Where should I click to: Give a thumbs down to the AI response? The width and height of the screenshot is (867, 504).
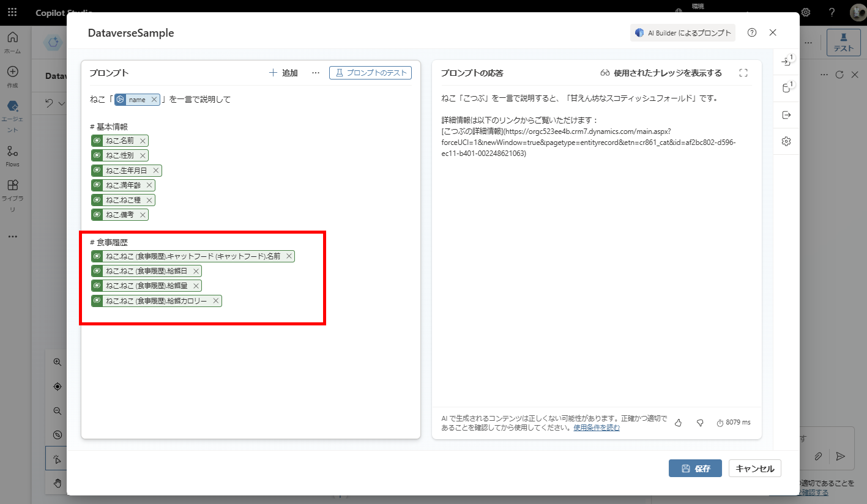700,422
